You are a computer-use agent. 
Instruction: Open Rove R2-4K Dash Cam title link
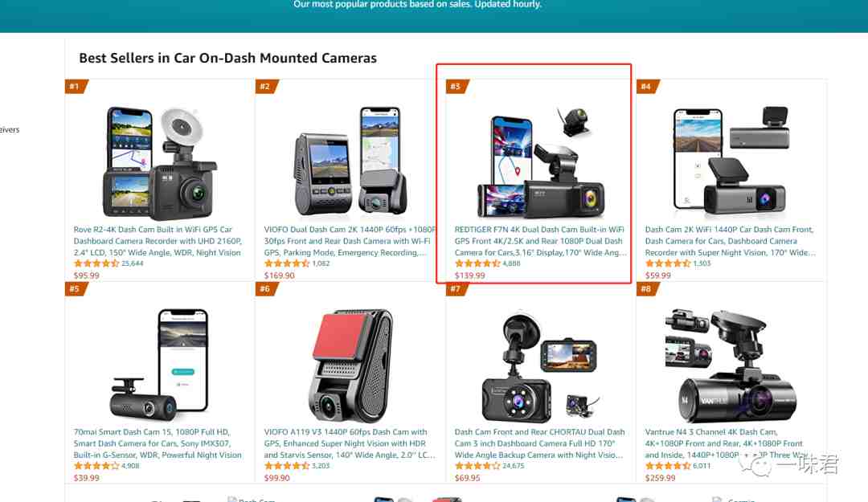(x=158, y=241)
